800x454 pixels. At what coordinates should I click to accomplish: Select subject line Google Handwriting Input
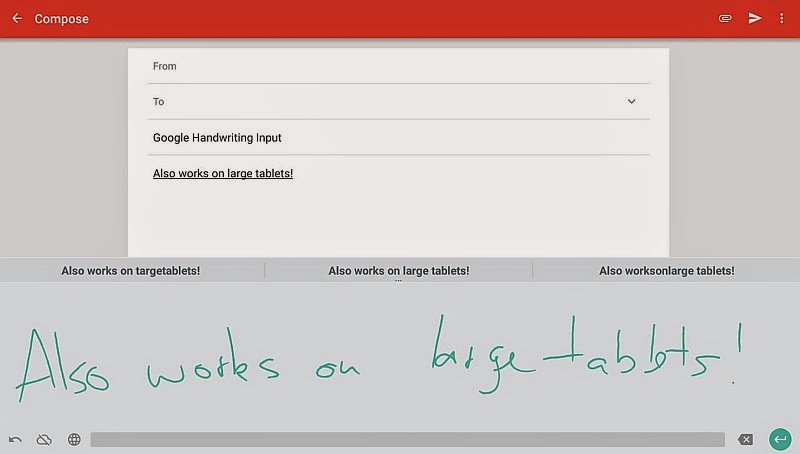tap(217, 138)
